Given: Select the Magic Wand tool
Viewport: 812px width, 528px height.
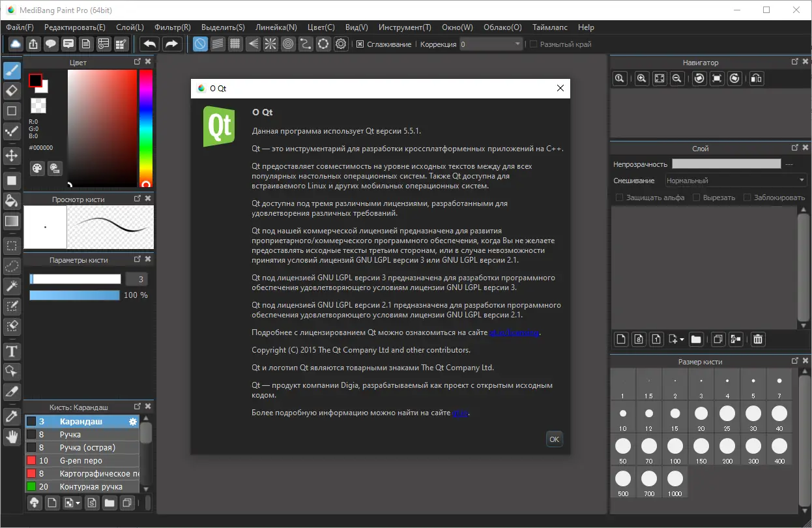Looking at the screenshot, I should pyautogui.click(x=11, y=286).
